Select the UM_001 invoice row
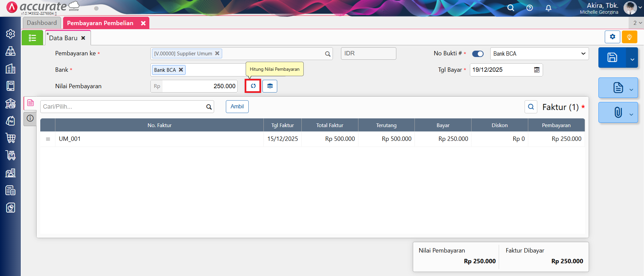 [x=159, y=139]
